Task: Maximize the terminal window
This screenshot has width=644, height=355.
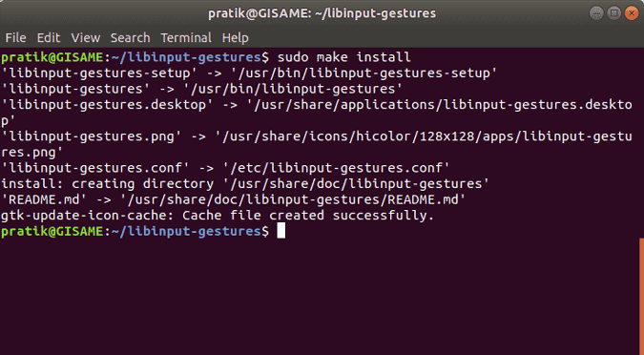Action: [x=614, y=13]
